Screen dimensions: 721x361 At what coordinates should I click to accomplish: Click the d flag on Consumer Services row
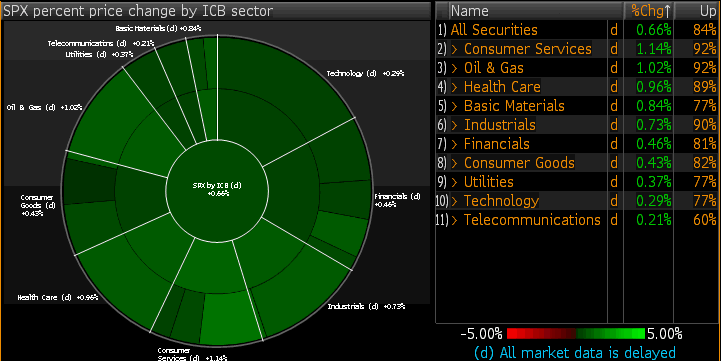(x=614, y=49)
